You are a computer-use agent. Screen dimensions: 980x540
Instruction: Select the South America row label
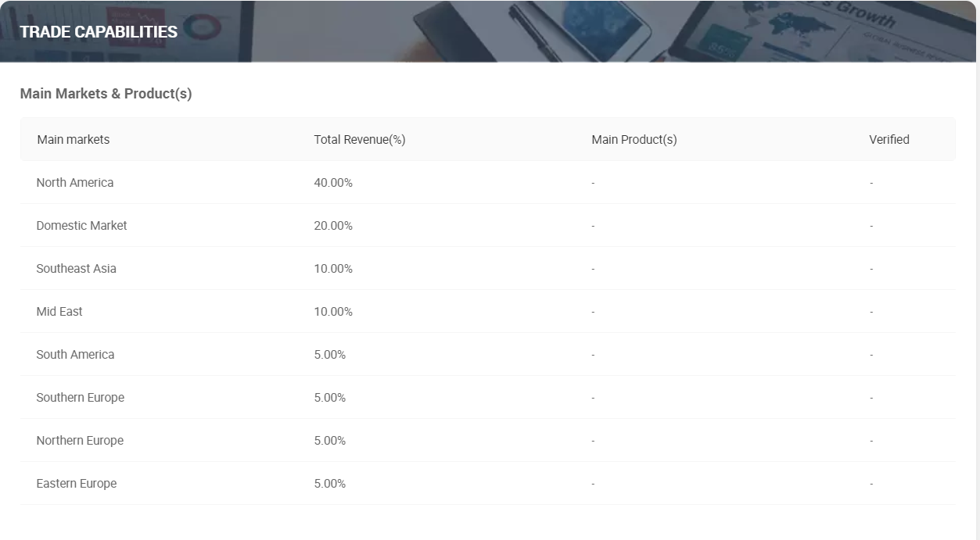tap(75, 355)
